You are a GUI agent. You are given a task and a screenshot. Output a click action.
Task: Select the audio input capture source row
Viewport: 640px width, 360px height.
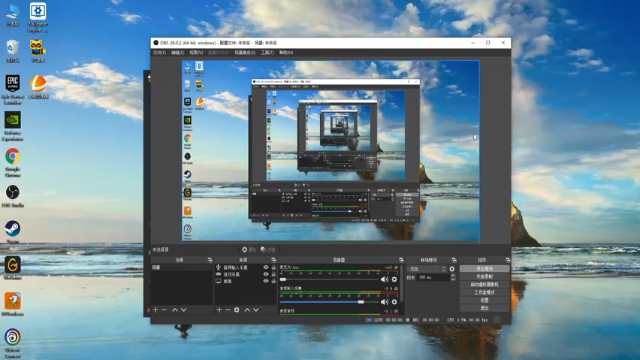click(x=246, y=267)
